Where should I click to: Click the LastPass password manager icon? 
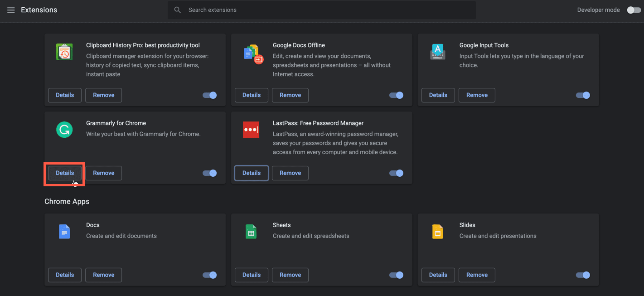251,130
